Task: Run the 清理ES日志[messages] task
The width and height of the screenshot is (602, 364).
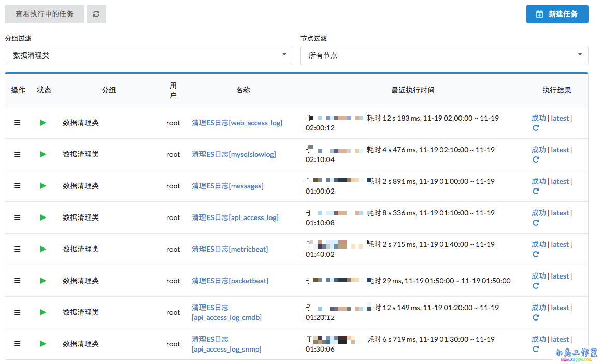Action: click(43, 186)
